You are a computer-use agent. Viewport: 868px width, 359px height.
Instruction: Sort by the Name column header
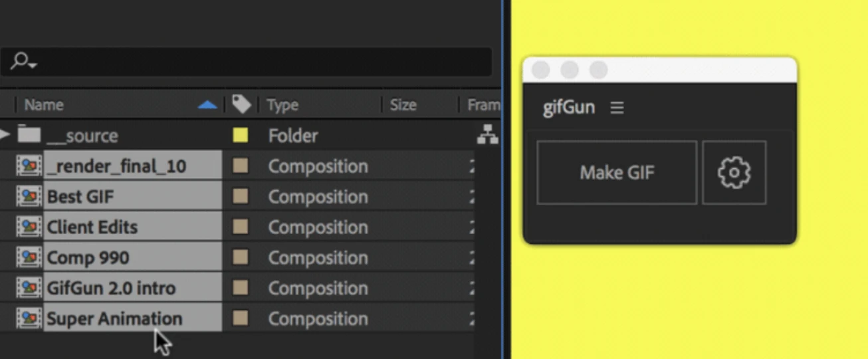[44, 105]
